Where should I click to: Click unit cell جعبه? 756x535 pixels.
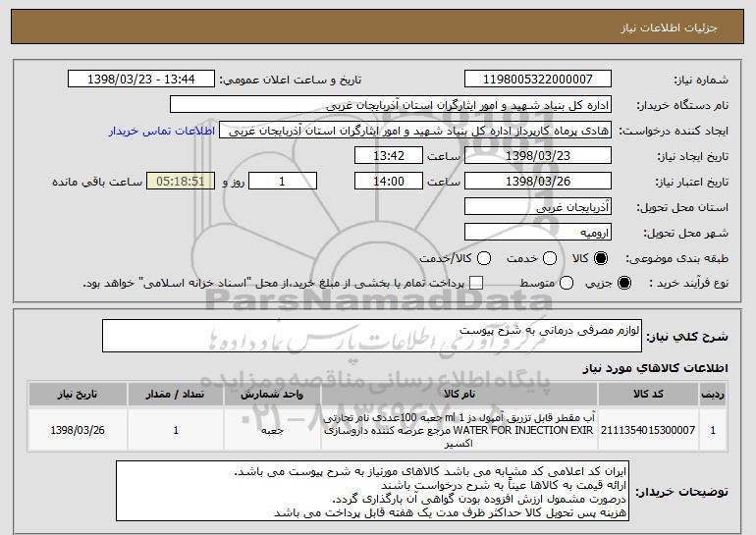(272, 430)
